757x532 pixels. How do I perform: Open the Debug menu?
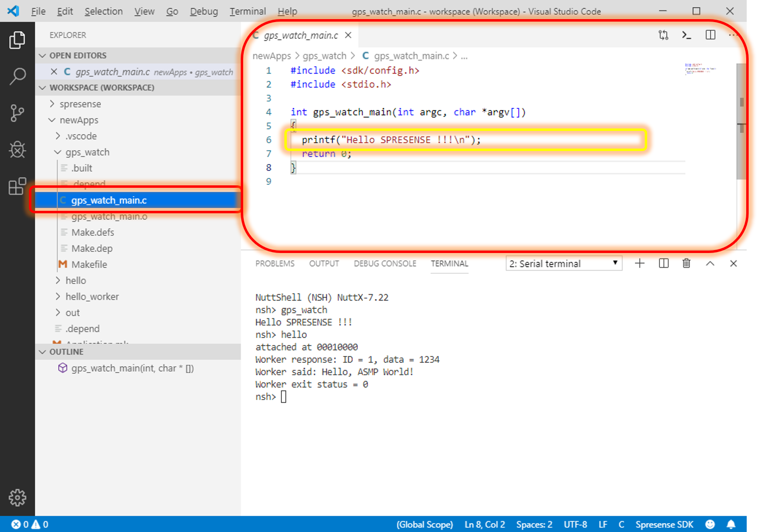coord(204,11)
